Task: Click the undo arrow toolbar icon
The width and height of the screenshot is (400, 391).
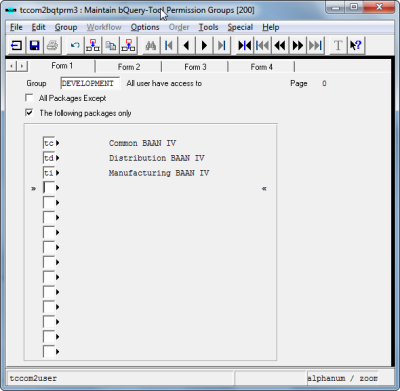Action: click(75, 45)
